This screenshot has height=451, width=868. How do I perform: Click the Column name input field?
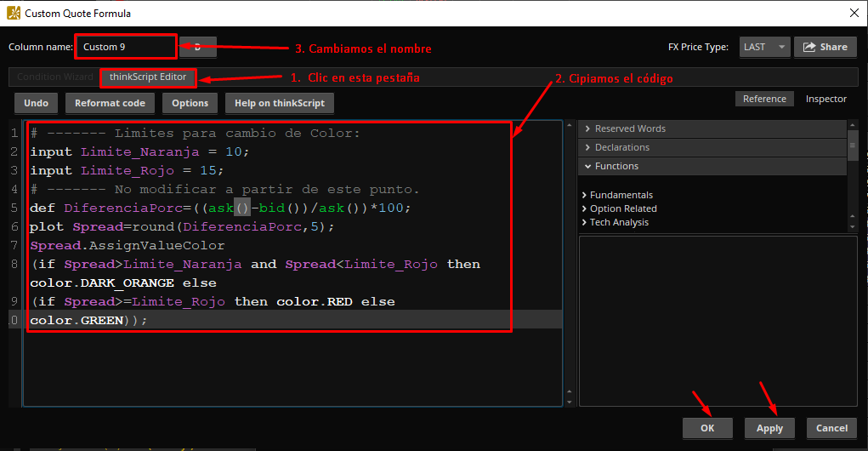126,47
